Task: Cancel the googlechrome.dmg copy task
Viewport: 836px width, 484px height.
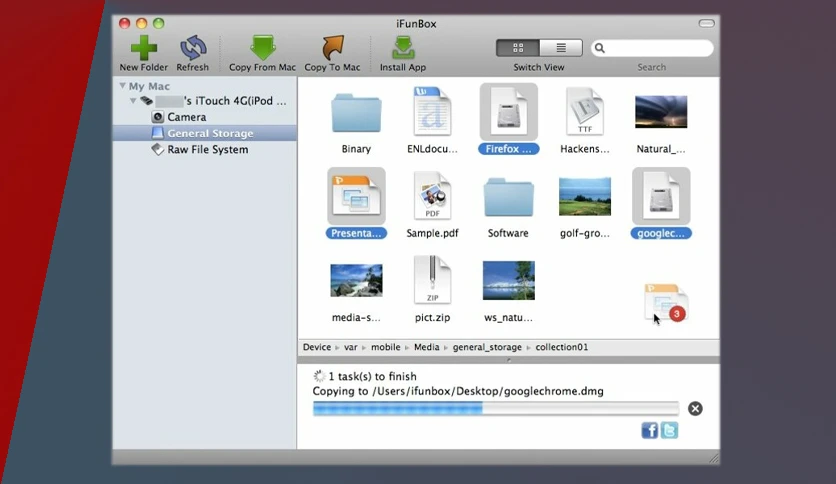Action: 695,409
